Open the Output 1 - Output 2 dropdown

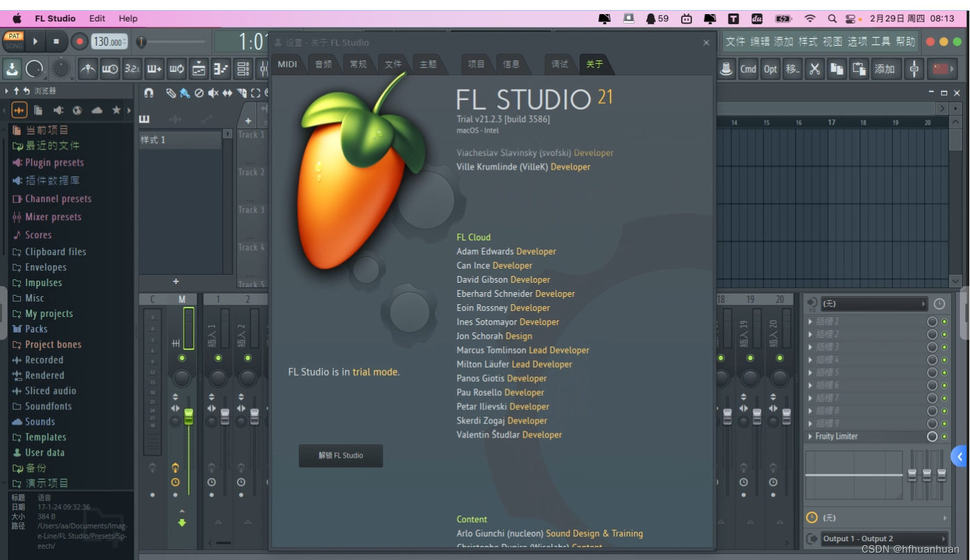coord(885,538)
